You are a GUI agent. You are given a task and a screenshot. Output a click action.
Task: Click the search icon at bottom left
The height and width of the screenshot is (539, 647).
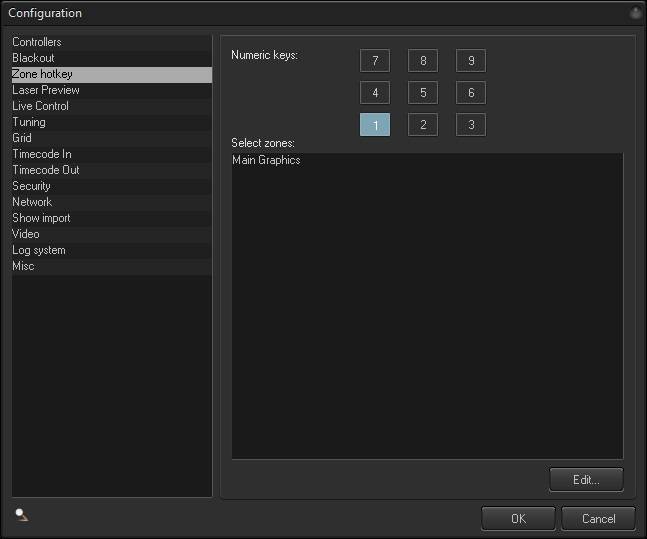pos(21,515)
